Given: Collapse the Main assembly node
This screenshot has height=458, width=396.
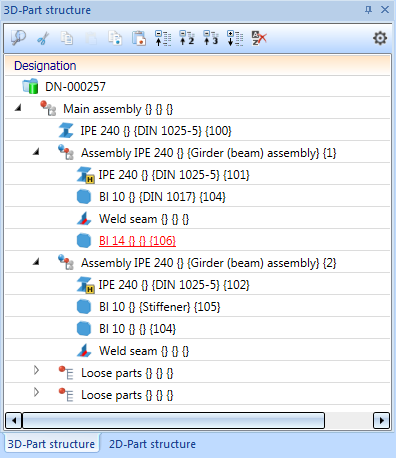Looking at the screenshot, I should [x=19, y=107].
